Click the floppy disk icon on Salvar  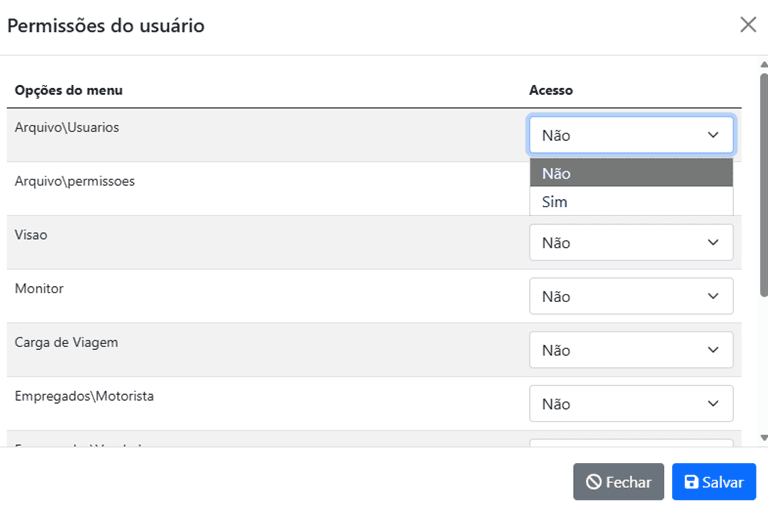coord(691,482)
